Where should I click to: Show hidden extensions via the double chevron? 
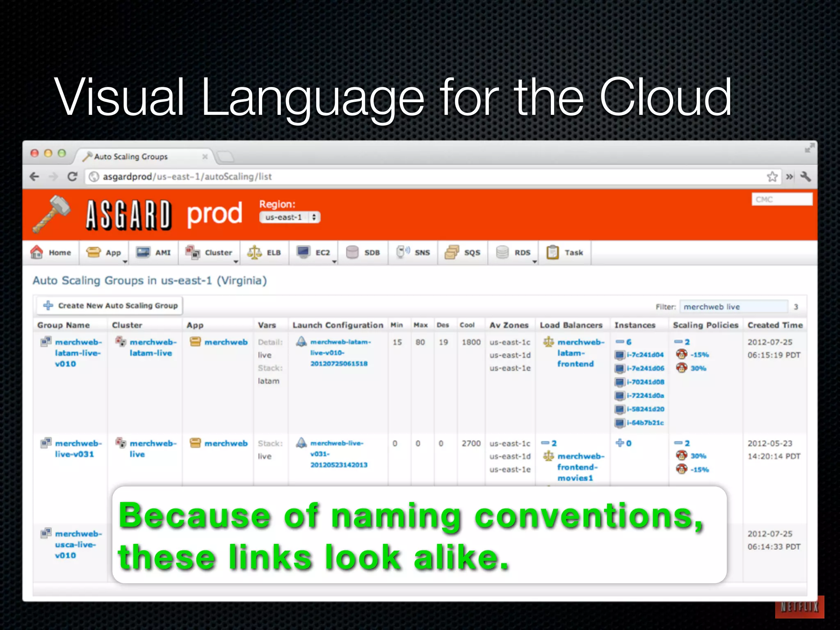tap(789, 177)
